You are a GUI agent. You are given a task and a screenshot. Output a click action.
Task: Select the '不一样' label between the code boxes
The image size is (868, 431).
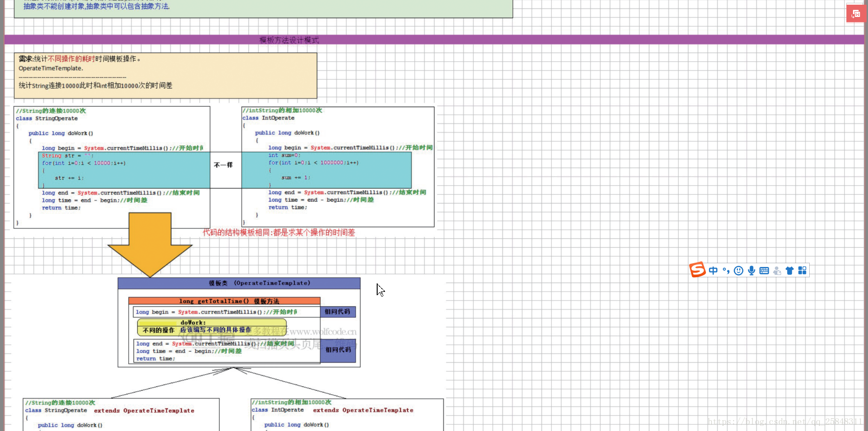pos(223,165)
